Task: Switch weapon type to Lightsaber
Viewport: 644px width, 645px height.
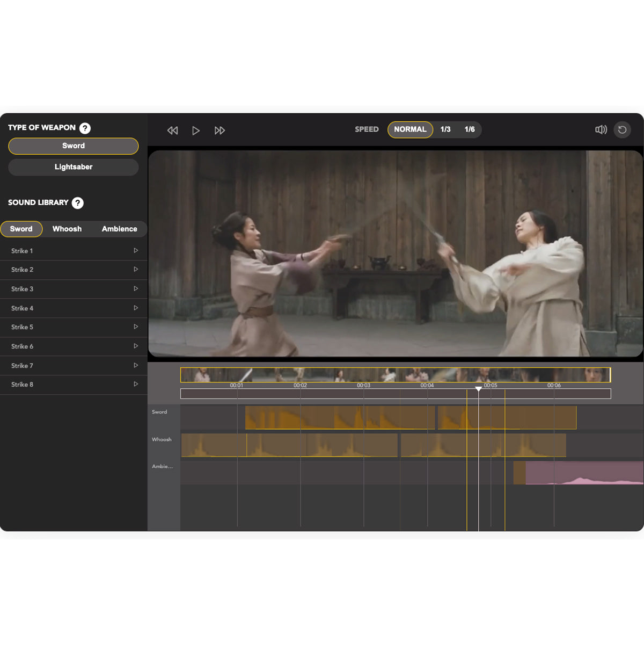Action: pyautogui.click(x=74, y=167)
